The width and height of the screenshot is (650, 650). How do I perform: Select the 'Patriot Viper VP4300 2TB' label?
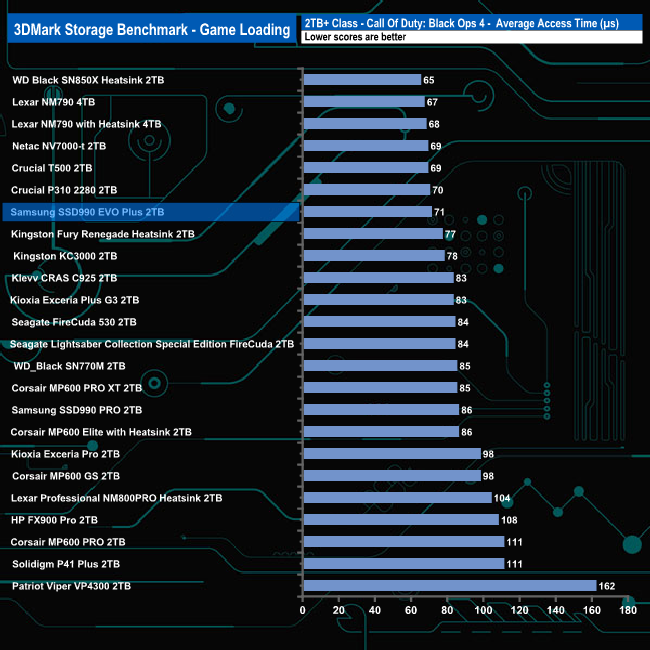[x=71, y=586]
